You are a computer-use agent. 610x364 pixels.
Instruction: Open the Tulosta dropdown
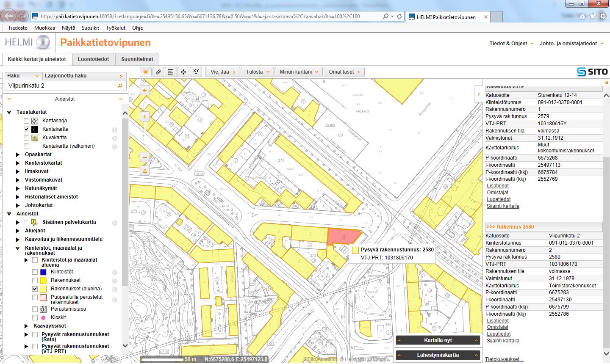pyautogui.click(x=257, y=72)
